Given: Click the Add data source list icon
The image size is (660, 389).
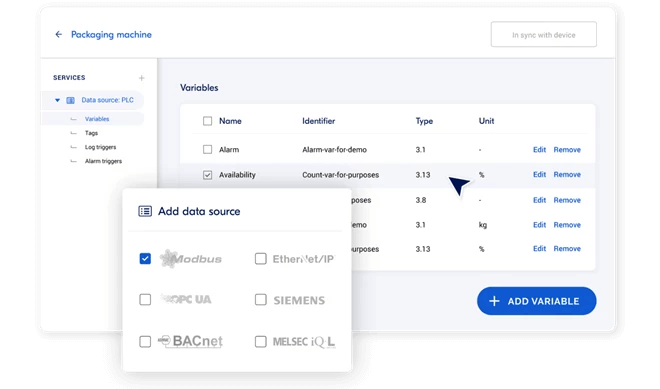Looking at the screenshot, I should click(x=145, y=211).
